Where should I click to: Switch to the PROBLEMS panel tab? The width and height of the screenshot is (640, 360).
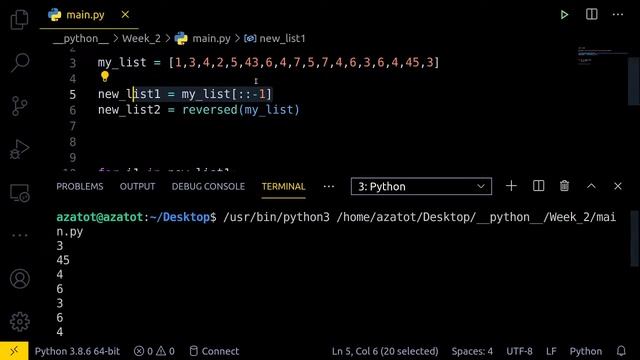[x=80, y=187]
